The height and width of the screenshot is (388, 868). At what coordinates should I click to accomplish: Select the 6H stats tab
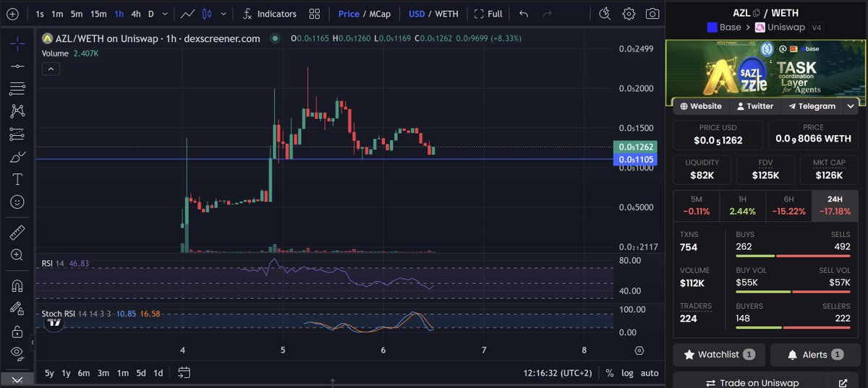(x=788, y=205)
